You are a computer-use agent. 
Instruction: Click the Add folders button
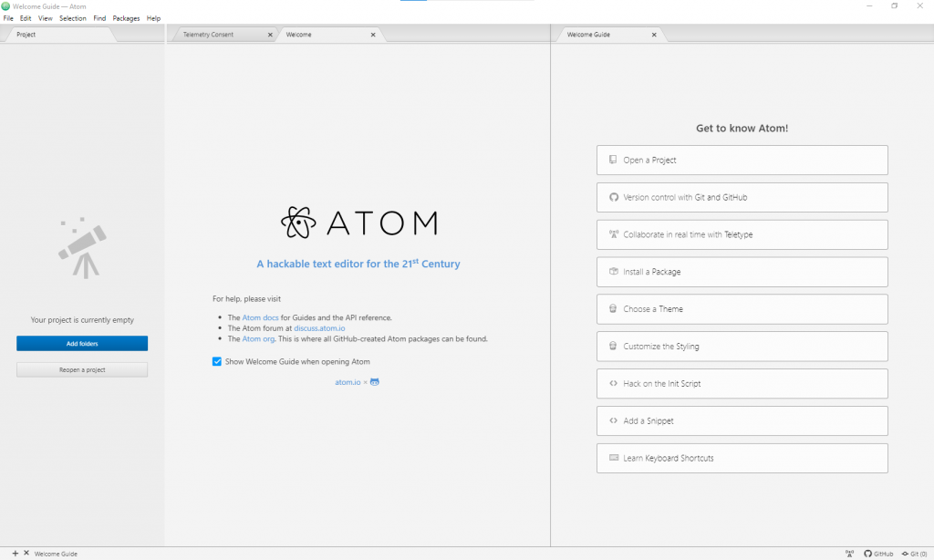[x=82, y=344]
